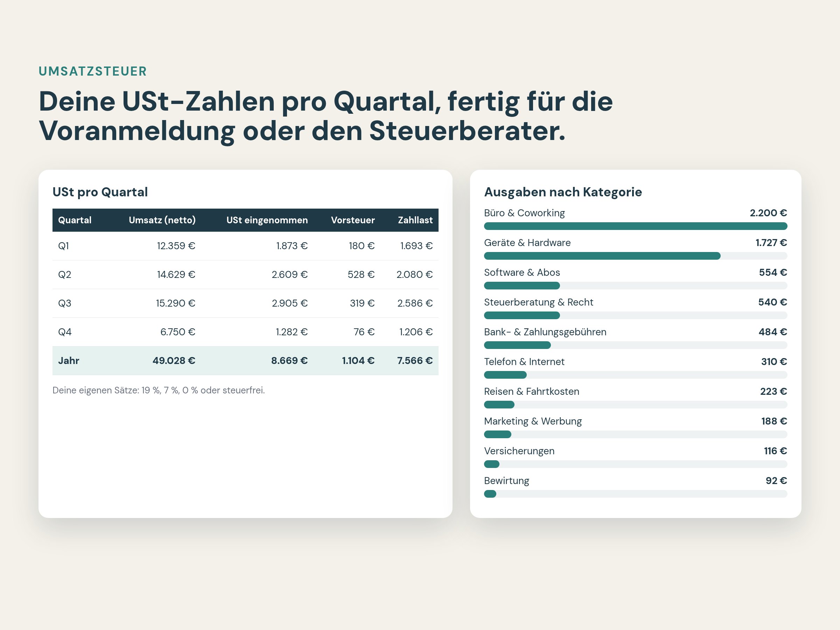840x630 pixels.
Task: Click the Steuerberatung & Recht category label
Action: 539,302
